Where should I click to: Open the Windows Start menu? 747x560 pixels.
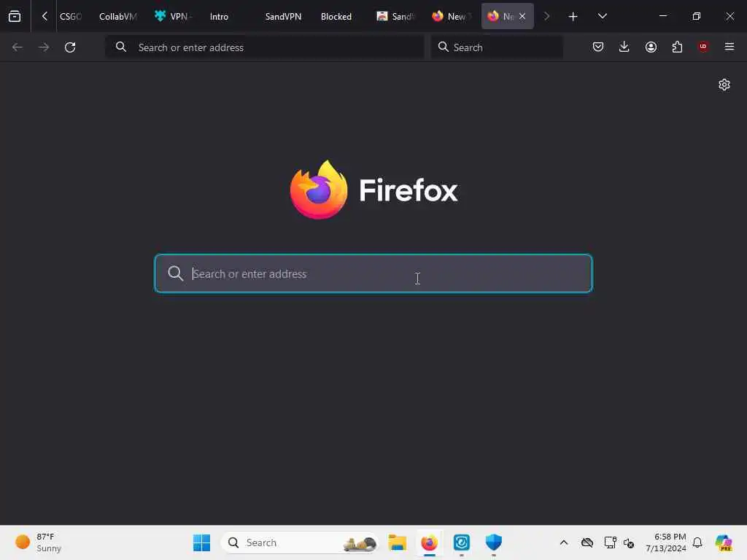click(201, 542)
